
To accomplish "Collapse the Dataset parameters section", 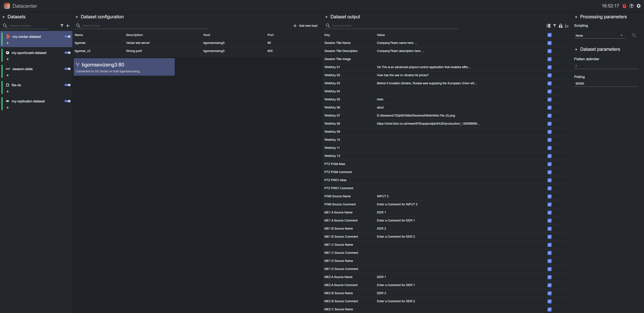I will (x=576, y=49).
